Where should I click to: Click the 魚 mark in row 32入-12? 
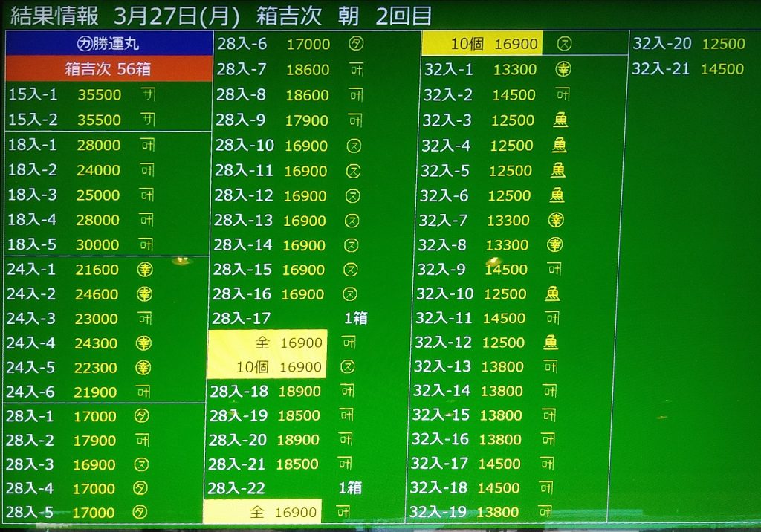tap(551, 343)
